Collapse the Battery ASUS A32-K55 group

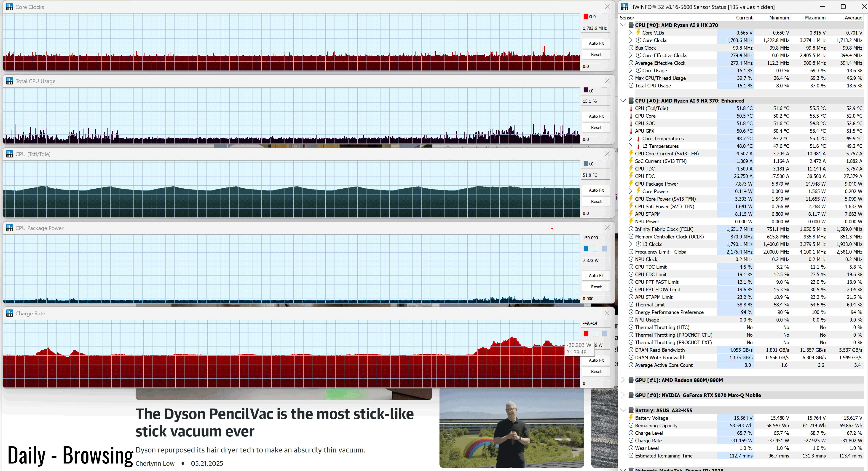point(623,410)
